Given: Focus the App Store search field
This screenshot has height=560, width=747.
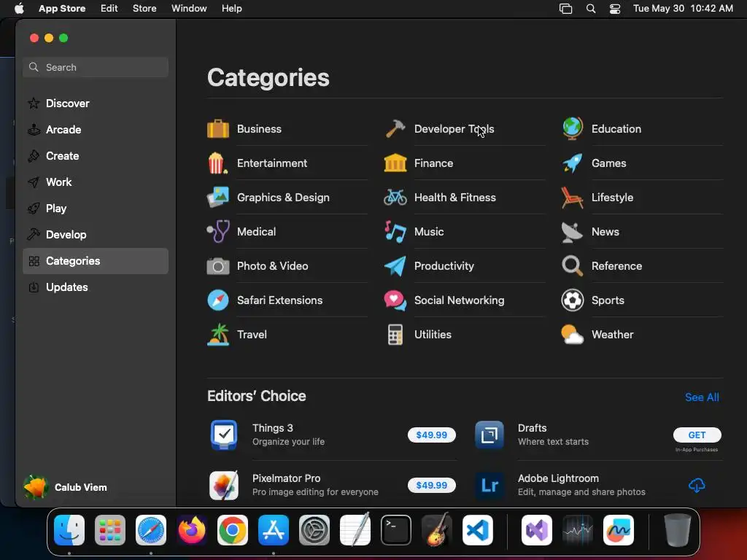Looking at the screenshot, I should [x=96, y=67].
